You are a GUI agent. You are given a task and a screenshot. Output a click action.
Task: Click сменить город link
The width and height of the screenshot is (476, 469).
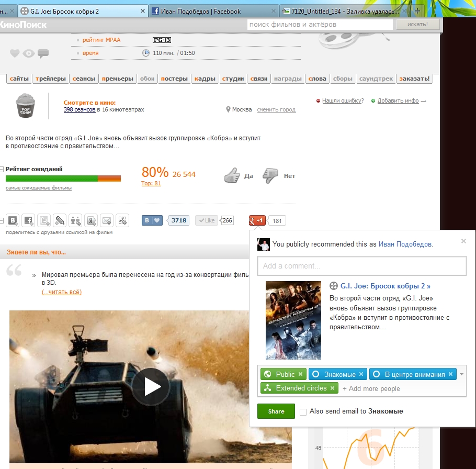point(276,109)
